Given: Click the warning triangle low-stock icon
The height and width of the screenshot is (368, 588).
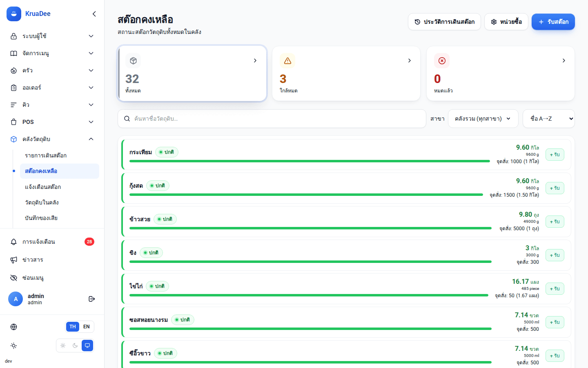Looking at the screenshot, I should (287, 61).
